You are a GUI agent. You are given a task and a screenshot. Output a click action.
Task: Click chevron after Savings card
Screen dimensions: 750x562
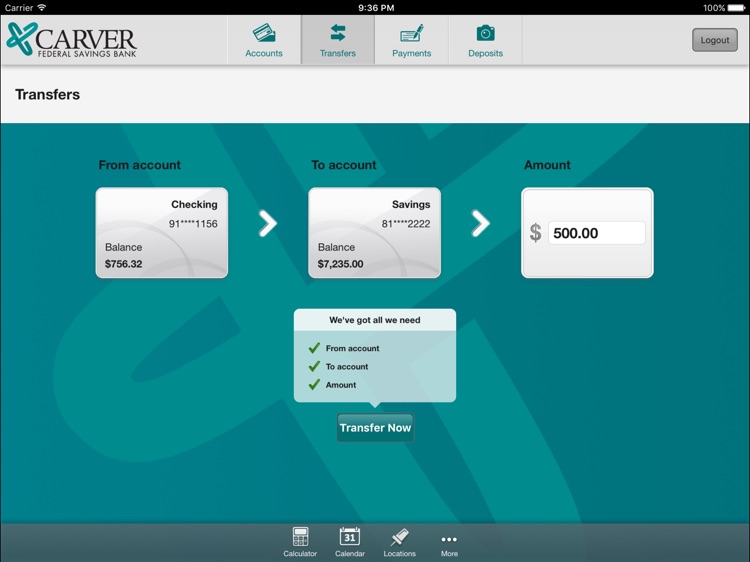tap(481, 223)
